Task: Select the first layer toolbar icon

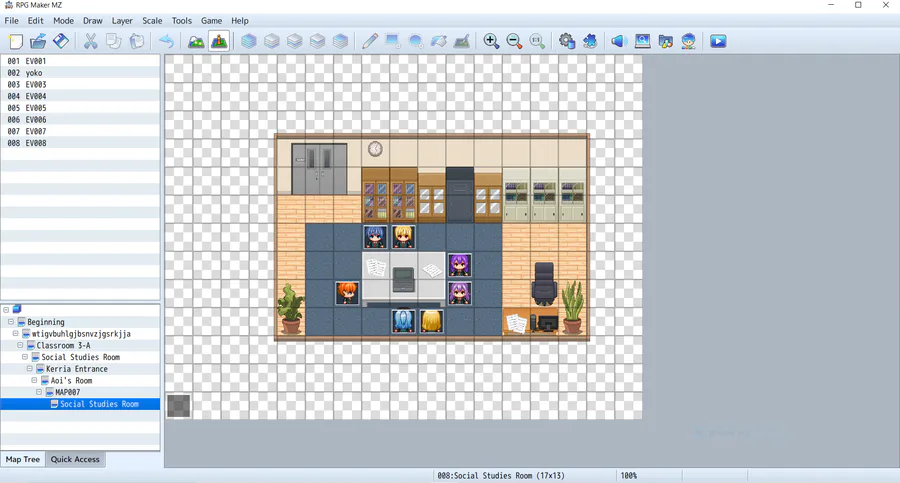Action: point(249,41)
